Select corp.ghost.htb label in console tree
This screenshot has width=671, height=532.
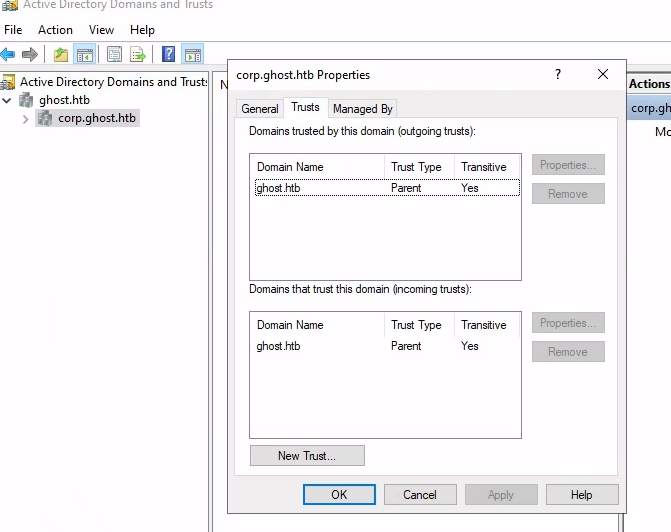[97, 118]
